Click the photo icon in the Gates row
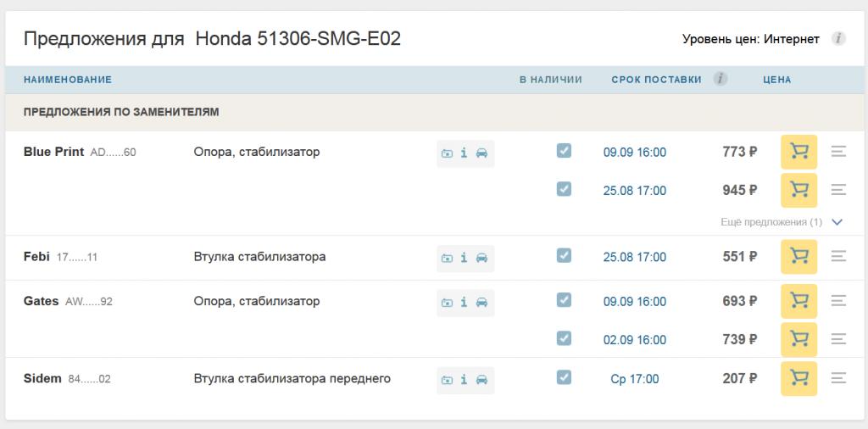 click(x=447, y=303)
